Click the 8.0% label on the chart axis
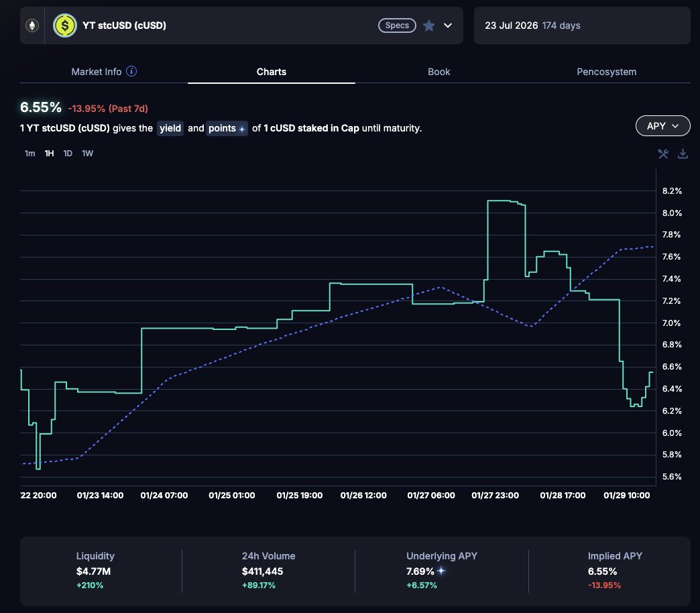The height and width of the screenshot is (613, 700). pos(672,213)
